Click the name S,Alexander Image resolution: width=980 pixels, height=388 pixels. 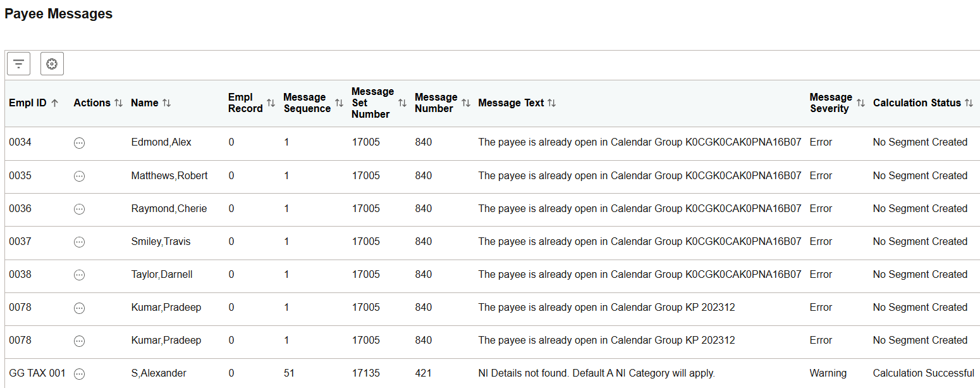tap(159, 373)
